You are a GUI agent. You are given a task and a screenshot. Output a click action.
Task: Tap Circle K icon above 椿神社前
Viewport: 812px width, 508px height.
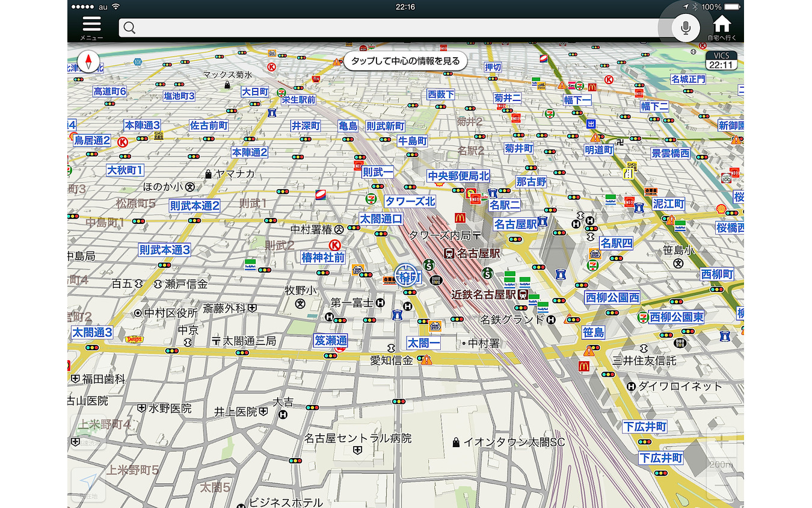click(x=336, y=244)
